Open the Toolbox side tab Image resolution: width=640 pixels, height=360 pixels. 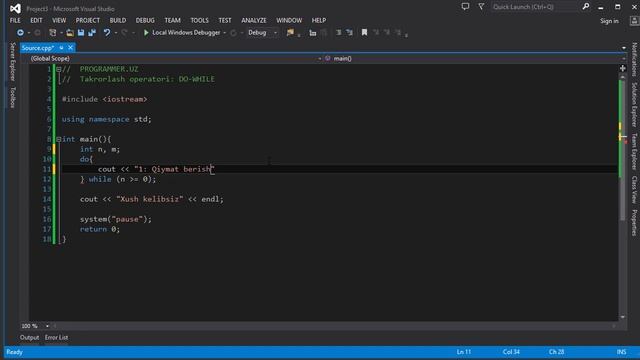pos(13,98)
